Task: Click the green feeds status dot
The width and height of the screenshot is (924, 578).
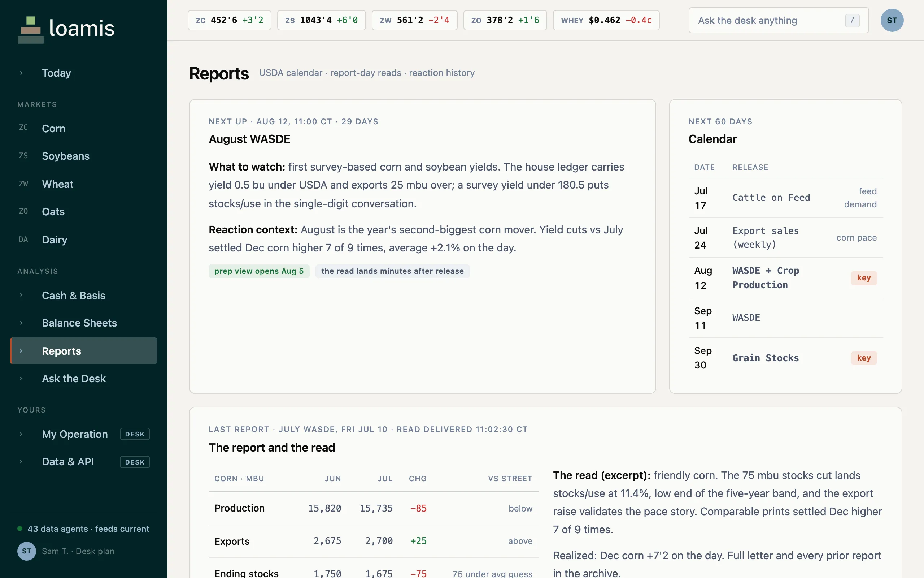Action: click(20, 529)
